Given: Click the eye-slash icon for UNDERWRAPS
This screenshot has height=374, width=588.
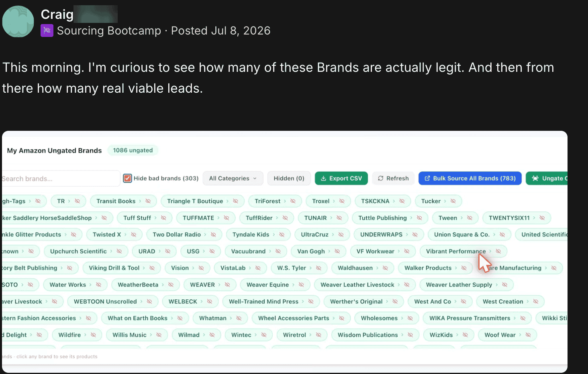Looking at the screenshot, I should tap(415, 234).
